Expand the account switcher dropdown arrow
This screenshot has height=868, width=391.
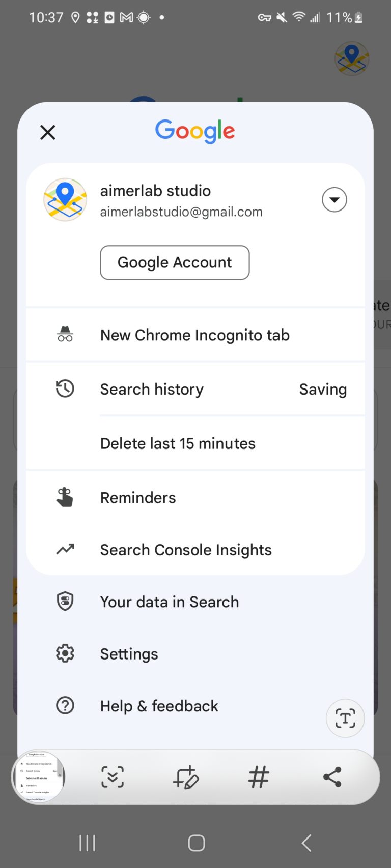coord(334,199)
